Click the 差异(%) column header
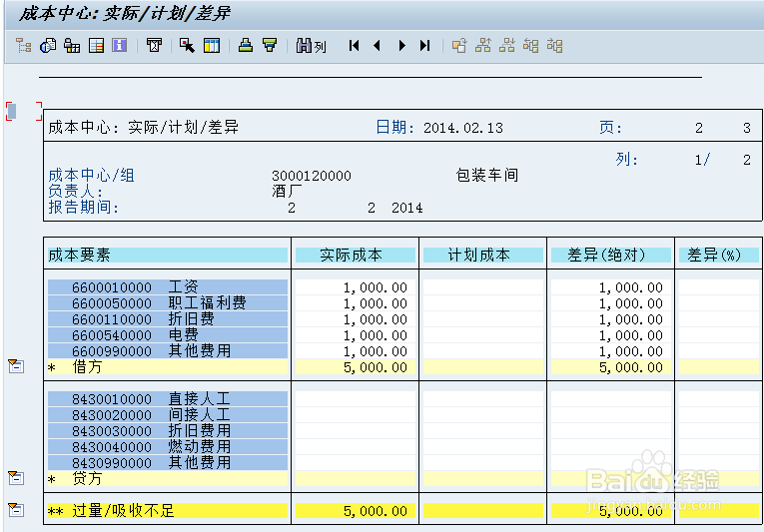Image resolution: width=764 pixels, height=532 pixels. [719, 255]
